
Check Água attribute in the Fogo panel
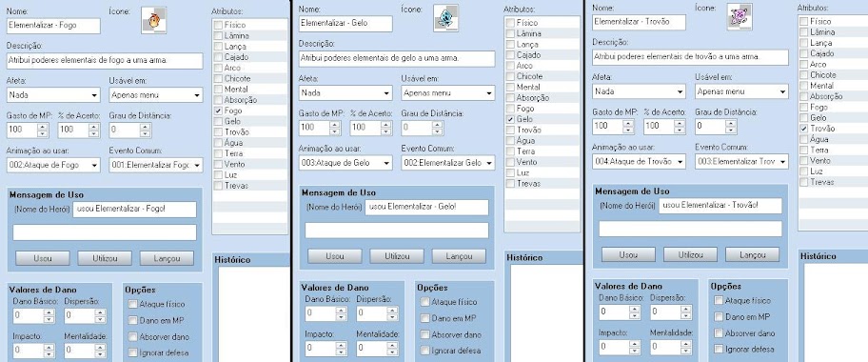(x=219, y=143)
